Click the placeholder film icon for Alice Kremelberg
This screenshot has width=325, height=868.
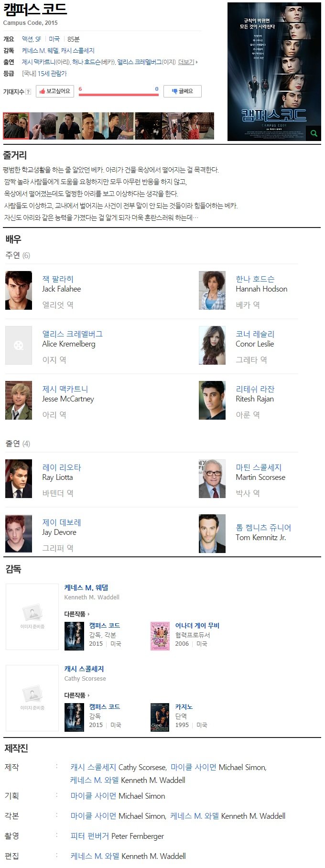[x=19, y=345]
